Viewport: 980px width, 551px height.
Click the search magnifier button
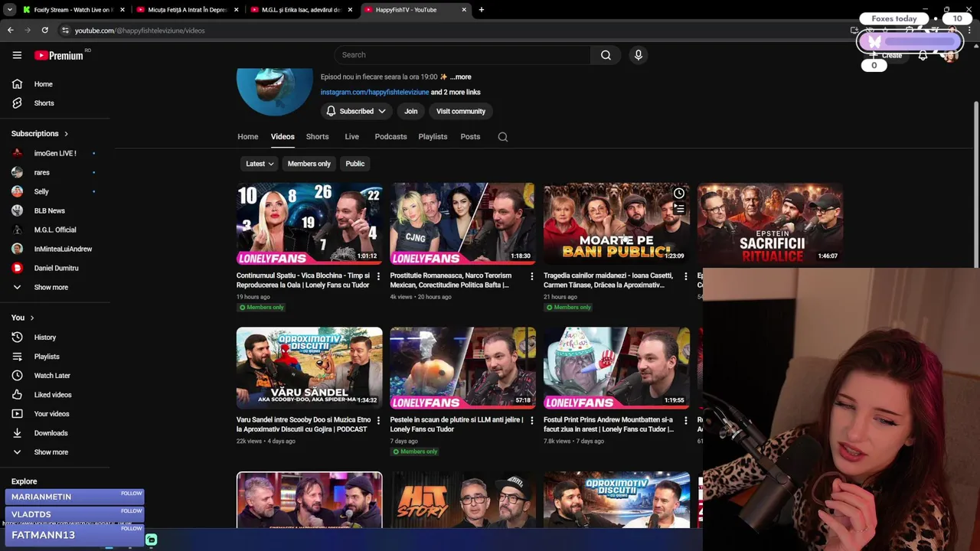click(606, 55)
